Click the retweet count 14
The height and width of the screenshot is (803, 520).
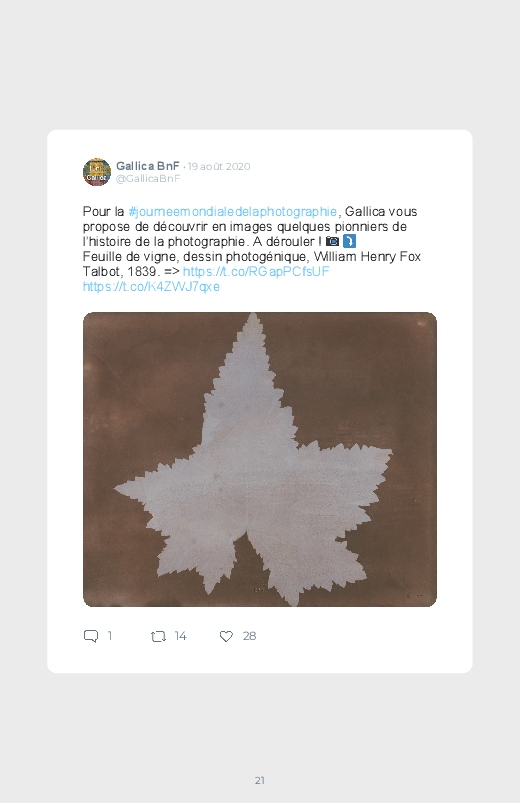(180, 636)
